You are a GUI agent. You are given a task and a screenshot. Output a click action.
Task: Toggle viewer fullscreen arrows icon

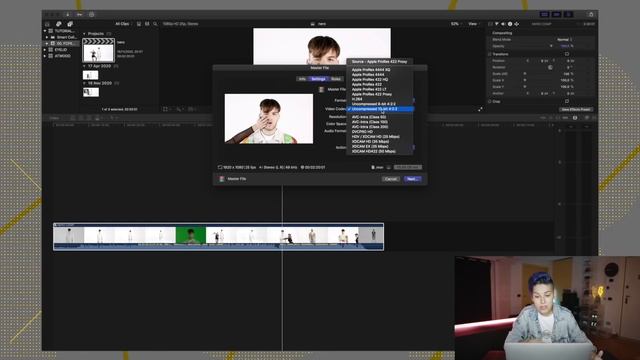tap(480, 109)
